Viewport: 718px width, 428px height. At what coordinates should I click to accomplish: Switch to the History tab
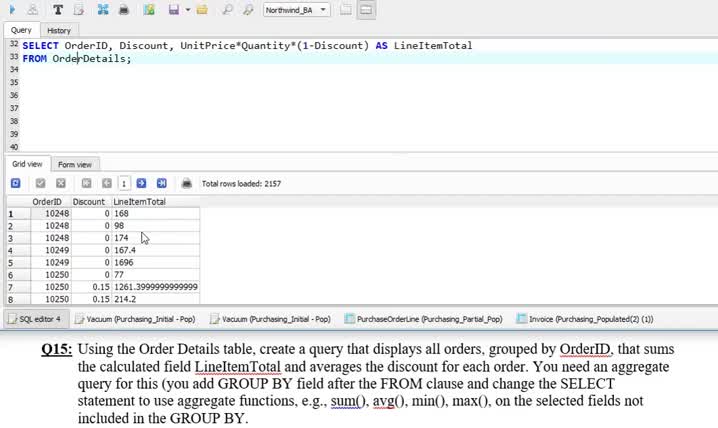tap(59, 31)
